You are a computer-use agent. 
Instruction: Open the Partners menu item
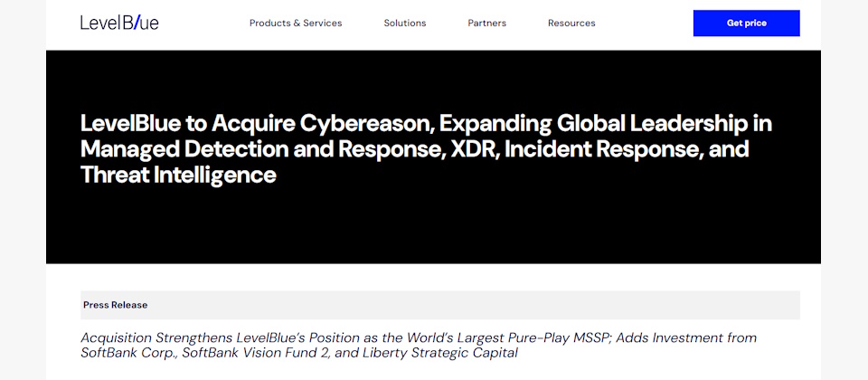click(486, 24)
